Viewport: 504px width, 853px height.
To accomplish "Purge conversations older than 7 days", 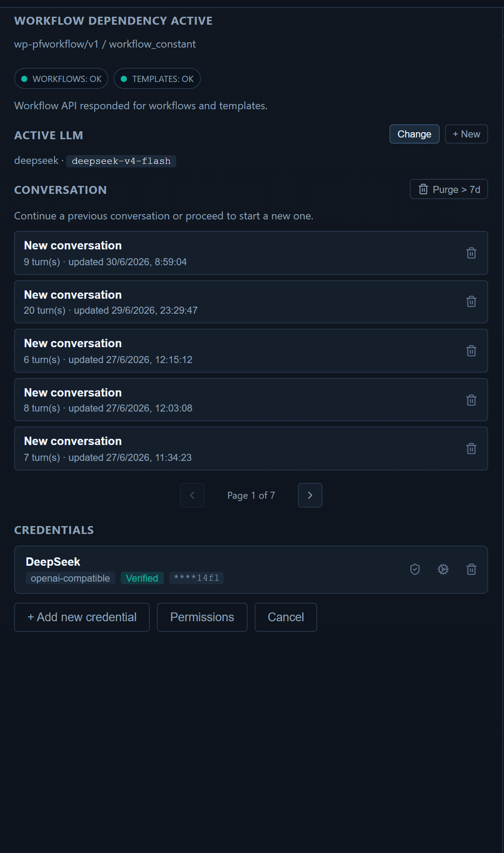I will 449,189.
